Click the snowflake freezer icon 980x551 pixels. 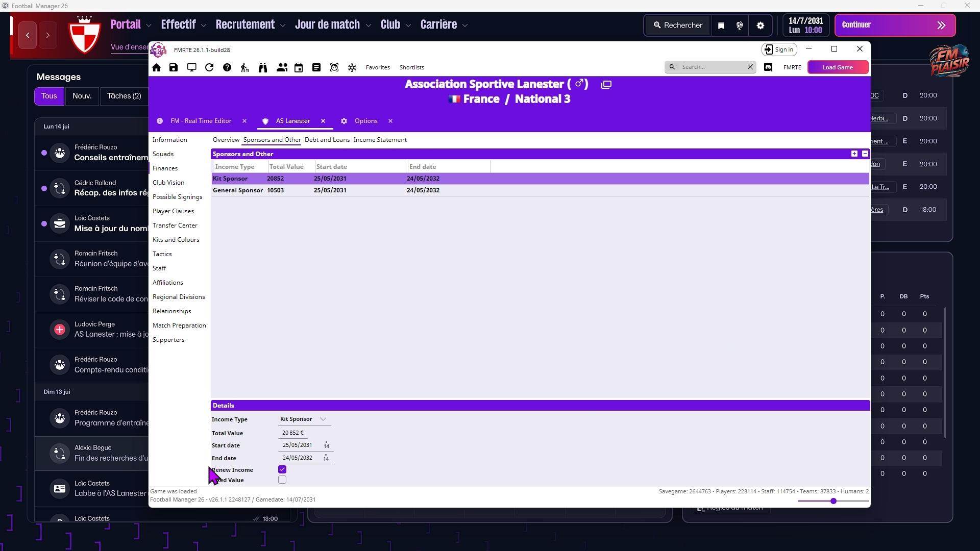(x=352, y=67)
